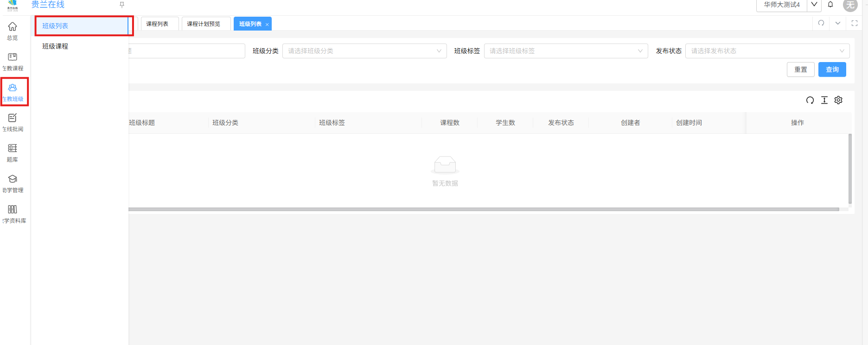868x345 pixels.
Task: Open table column settings gear icon
Action: click(x=838, y=100)
